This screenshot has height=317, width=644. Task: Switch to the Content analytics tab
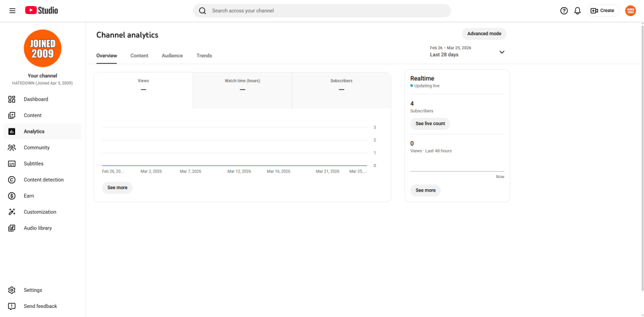[139, 55]
